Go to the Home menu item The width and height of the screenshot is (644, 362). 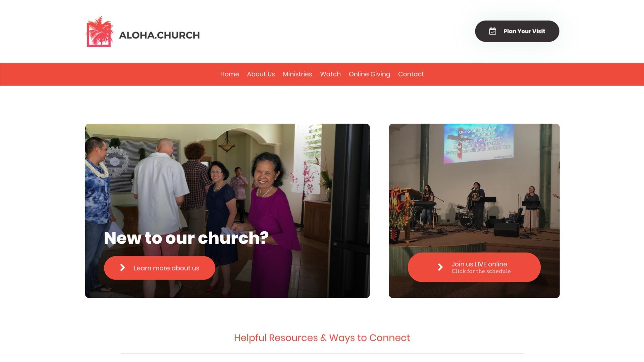[x=229, y=74]
